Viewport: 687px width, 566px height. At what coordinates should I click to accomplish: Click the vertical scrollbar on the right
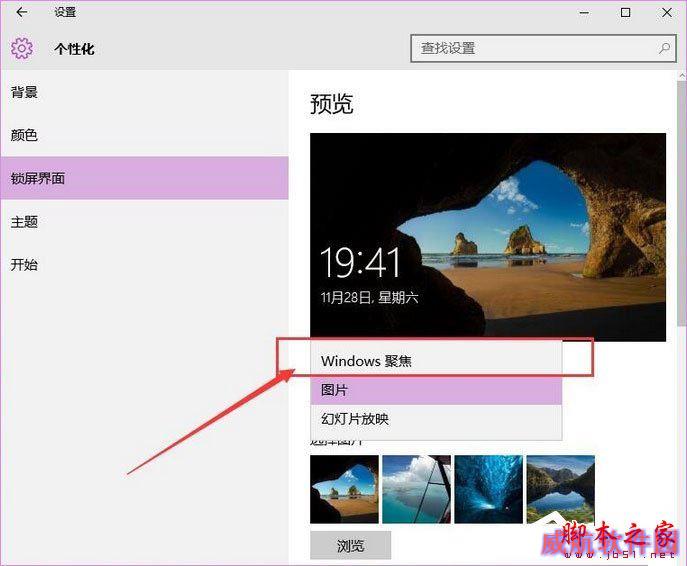682,202
